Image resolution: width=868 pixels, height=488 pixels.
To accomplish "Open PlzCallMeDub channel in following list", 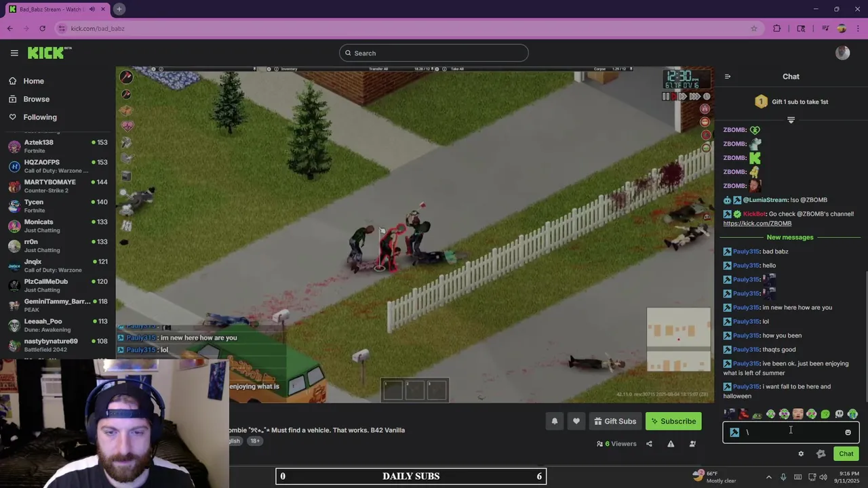I will coord(58,285).
